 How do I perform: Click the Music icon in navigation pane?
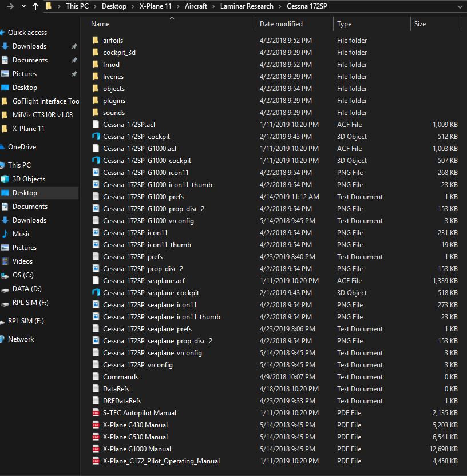(5, 234)
